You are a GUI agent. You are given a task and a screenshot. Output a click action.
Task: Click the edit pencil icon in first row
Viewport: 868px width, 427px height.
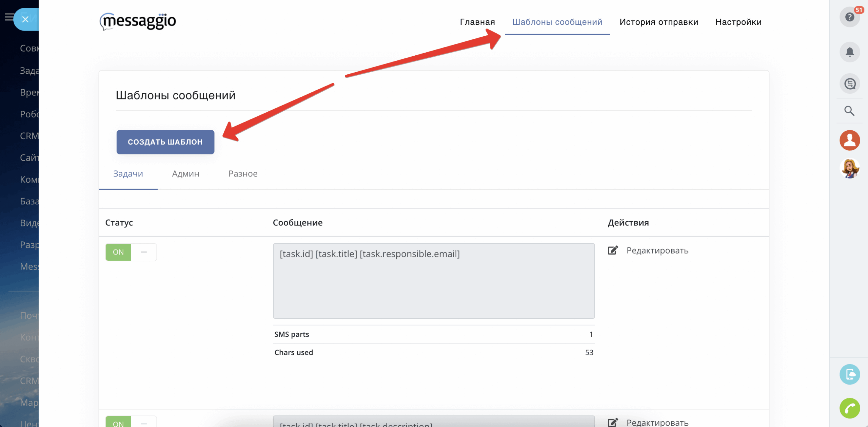(613, 250)
